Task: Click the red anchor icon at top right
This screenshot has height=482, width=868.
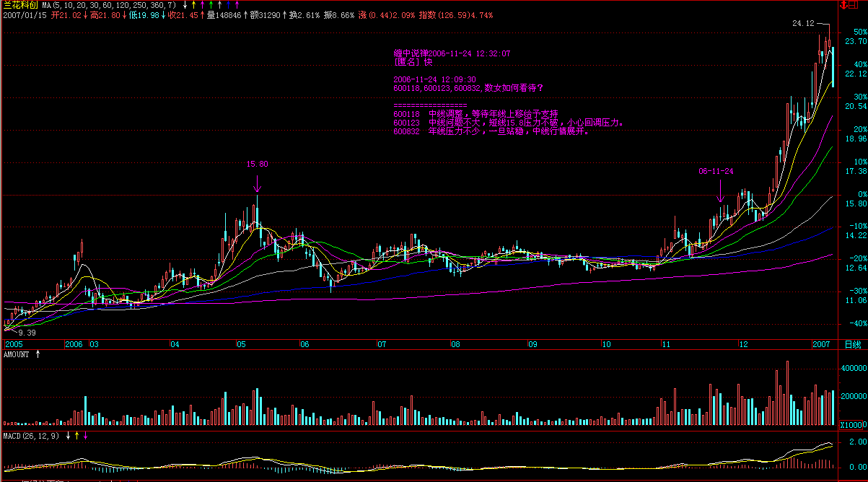Action: pyautogui.click(x=843, y=4)
